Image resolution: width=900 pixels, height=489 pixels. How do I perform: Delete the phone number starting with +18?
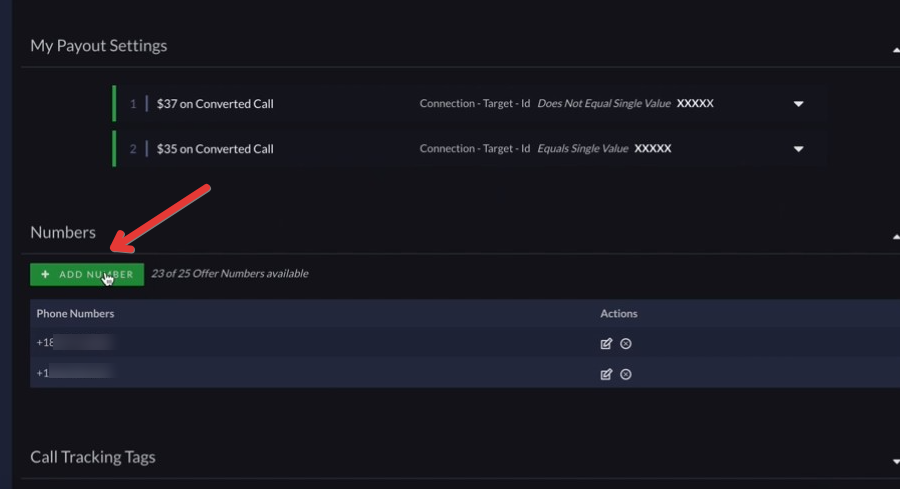coord(626,344)
